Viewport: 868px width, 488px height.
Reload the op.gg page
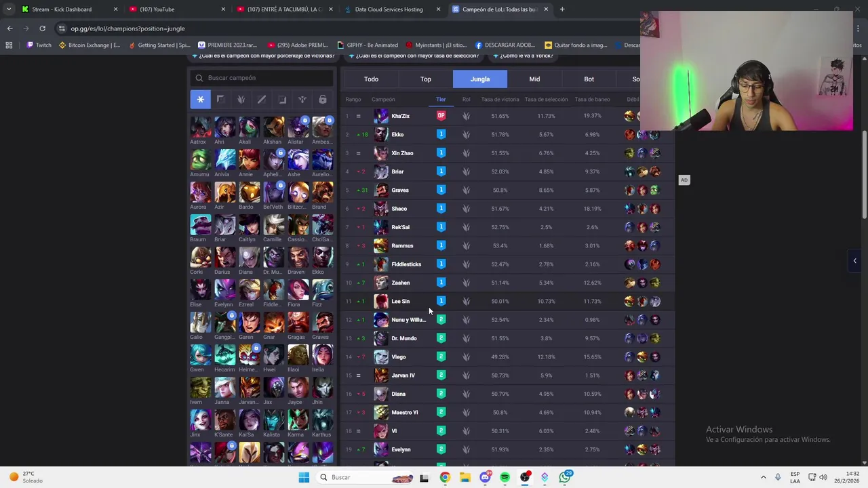[x=42, y=28]
